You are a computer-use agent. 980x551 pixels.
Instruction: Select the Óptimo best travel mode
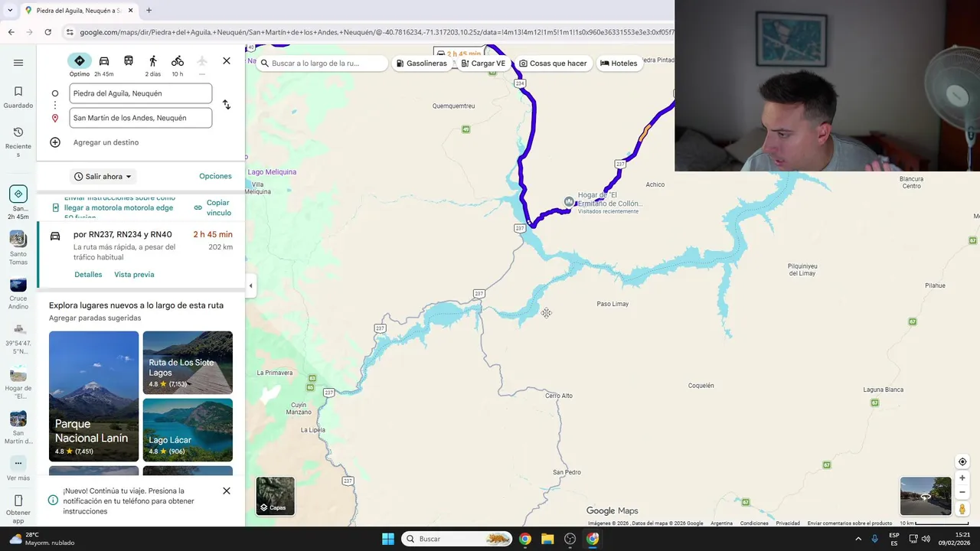tap(80, 61)
